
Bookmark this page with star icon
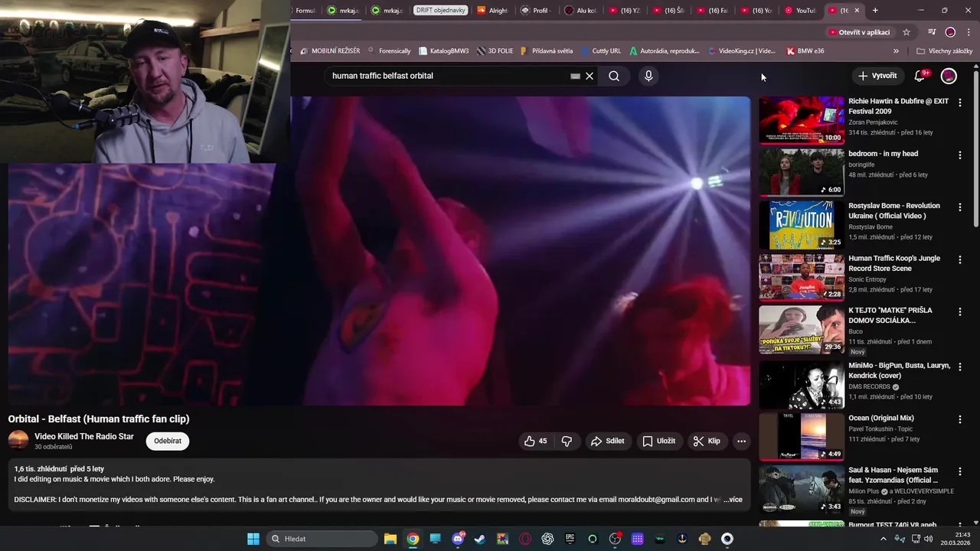[x=906, y=32]
